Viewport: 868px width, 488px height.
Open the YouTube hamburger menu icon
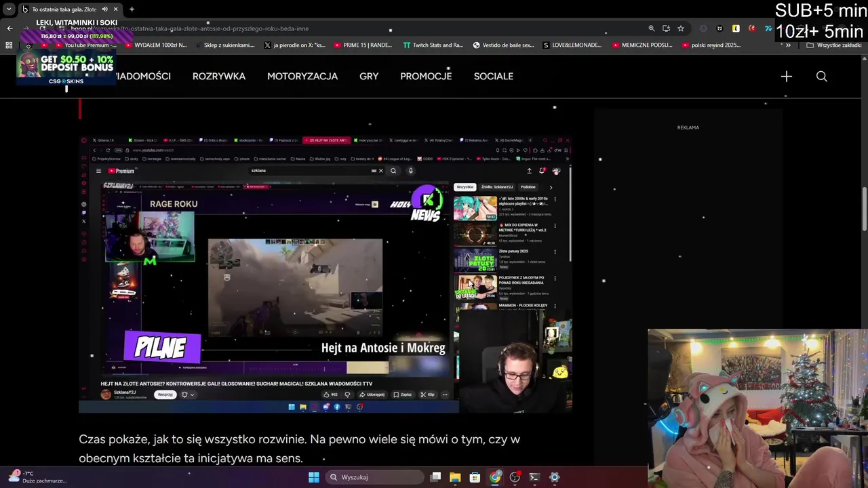click(x=98, y=171)
